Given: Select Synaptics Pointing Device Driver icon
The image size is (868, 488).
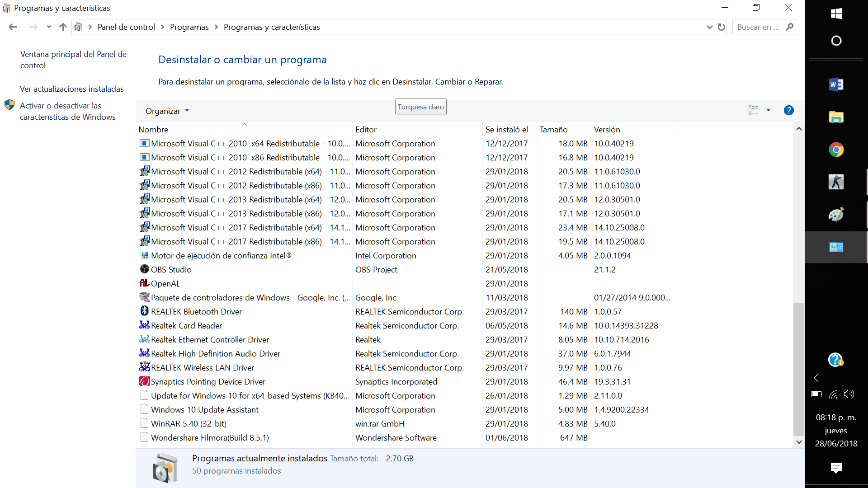Looking at the screenshot, I should click(x=144, y=381).
